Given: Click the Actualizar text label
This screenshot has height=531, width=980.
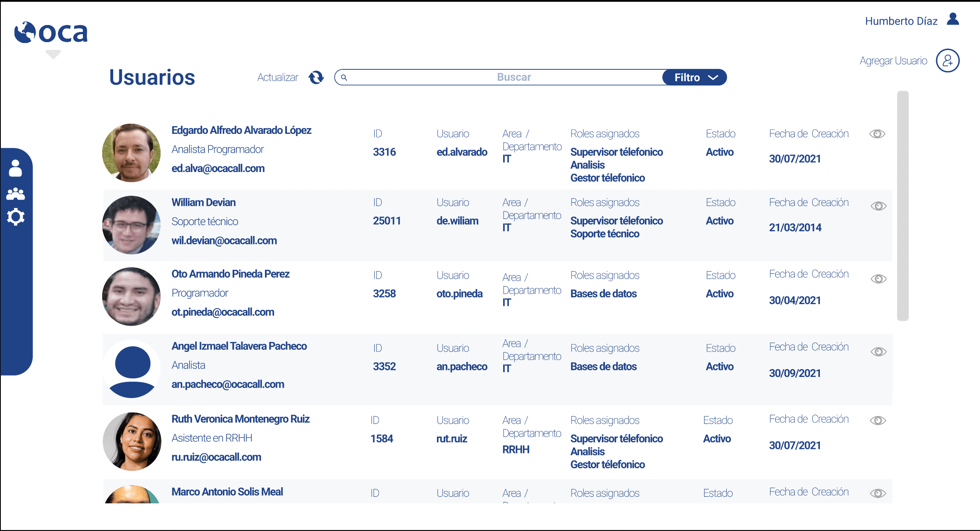Looking at the screenshot, I should click(x=278, y=78).
